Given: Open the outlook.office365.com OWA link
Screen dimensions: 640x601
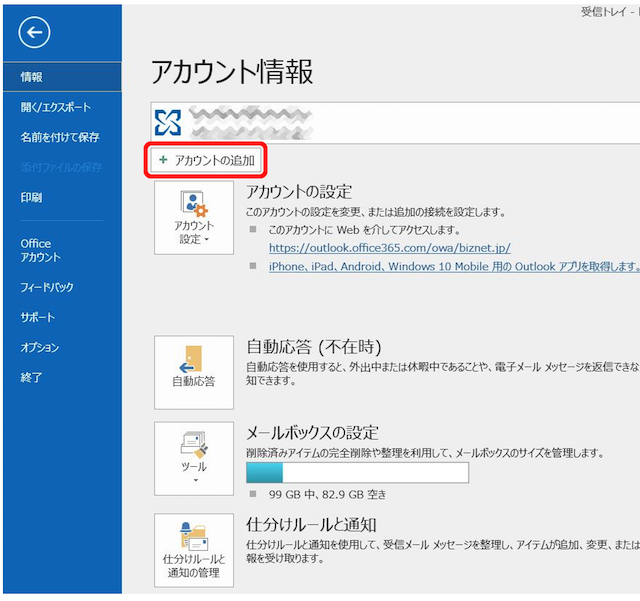Looking at the screenshot, I should (390, 248).
